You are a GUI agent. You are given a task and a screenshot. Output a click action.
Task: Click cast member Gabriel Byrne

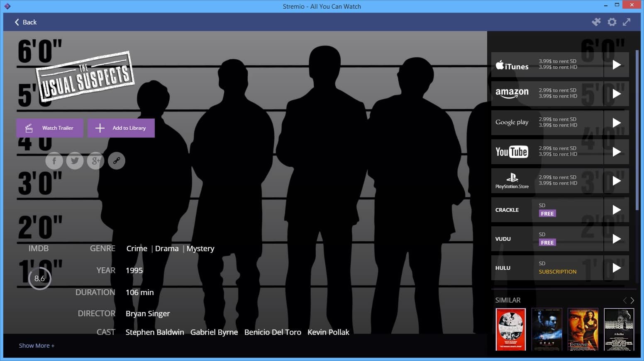pos(214,332)
